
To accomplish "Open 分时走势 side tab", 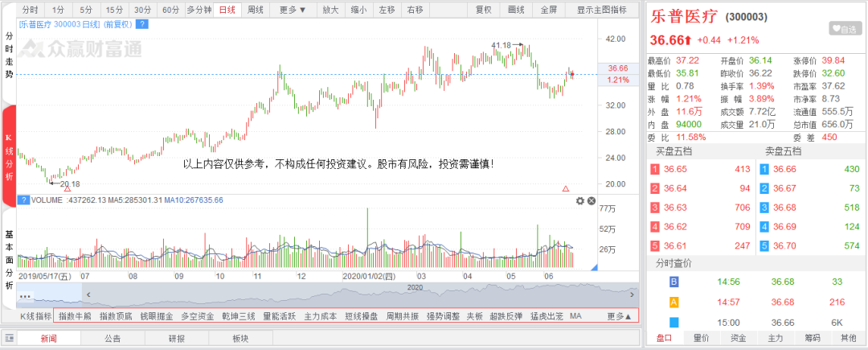I will coord(9,54).
